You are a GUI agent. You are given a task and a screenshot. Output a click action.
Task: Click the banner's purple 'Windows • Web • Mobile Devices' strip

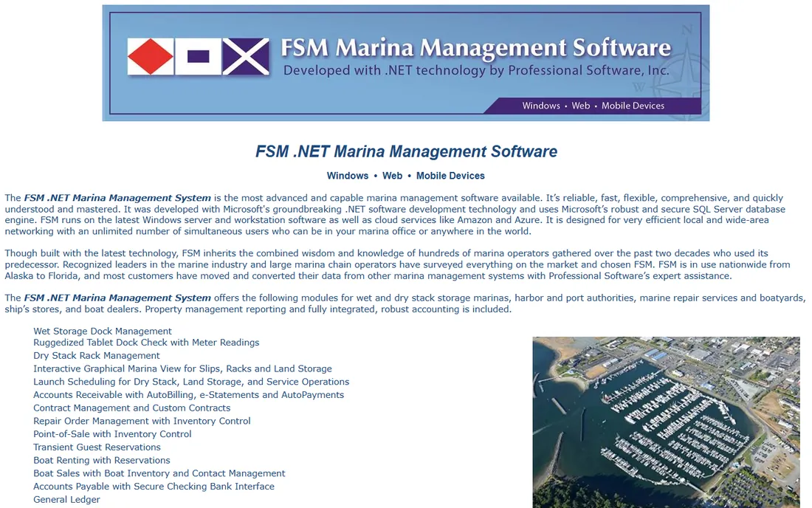[593, 106]
